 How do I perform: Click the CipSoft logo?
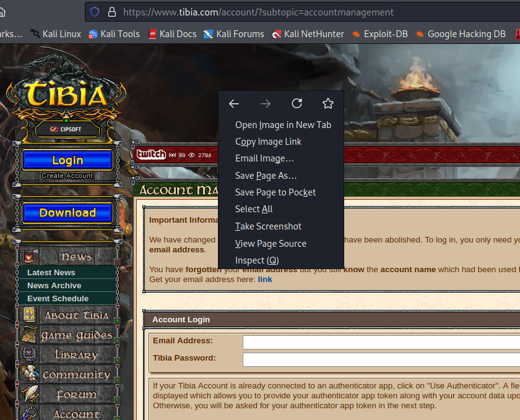[x=66, y=129]
